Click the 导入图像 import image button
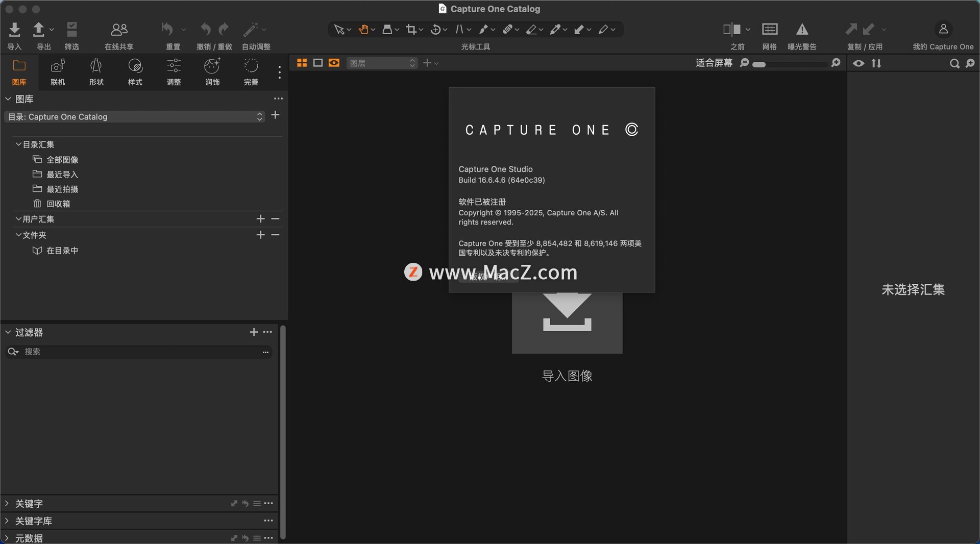 [567, 323]
